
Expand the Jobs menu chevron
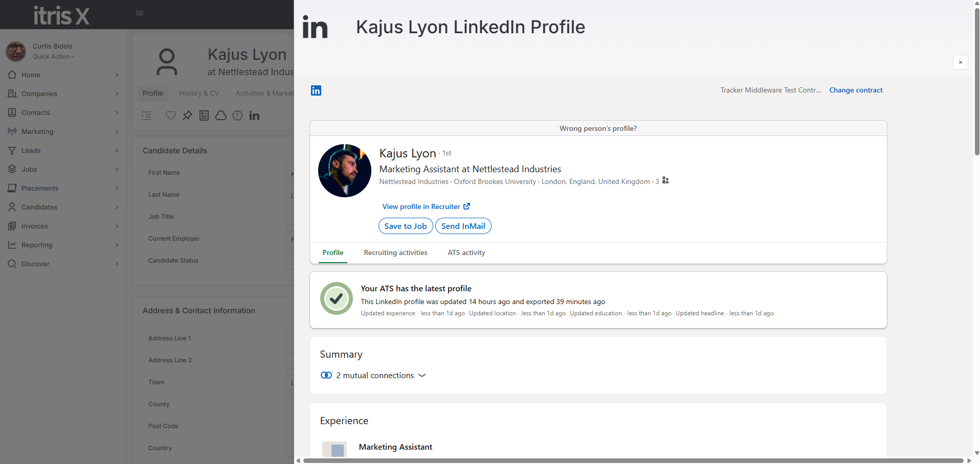(117, 170)
